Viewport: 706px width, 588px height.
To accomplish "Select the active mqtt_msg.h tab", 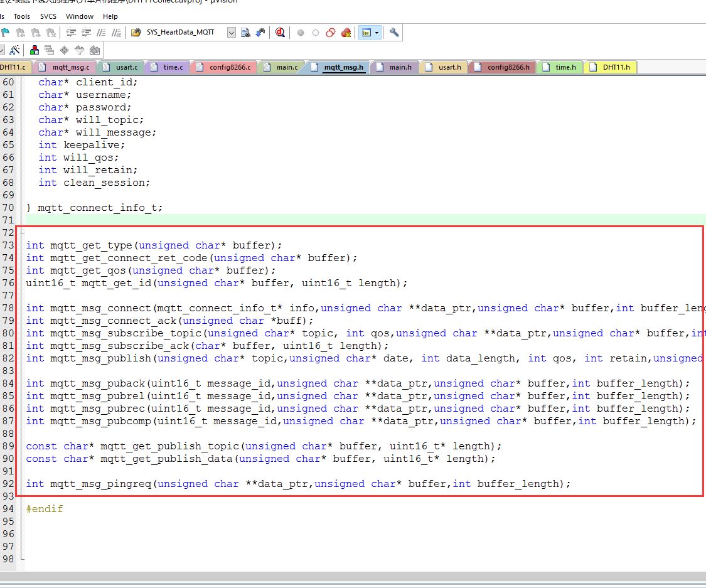I will (338, 67).
